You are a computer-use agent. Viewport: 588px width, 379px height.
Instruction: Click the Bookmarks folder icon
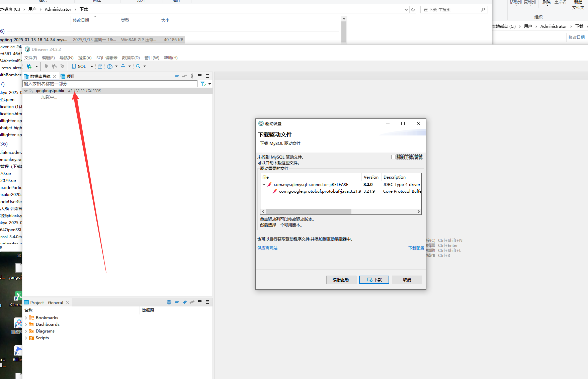[x=31, y=318]
